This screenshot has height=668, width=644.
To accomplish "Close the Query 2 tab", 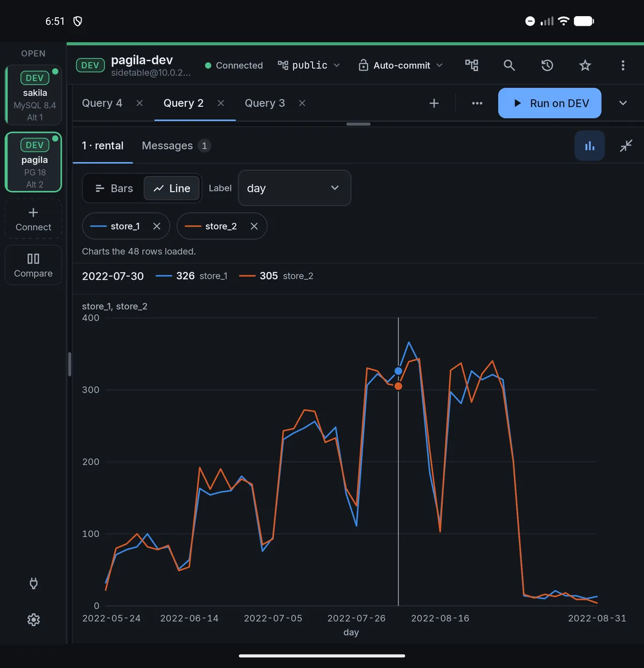I will click(x=221, y=103).
